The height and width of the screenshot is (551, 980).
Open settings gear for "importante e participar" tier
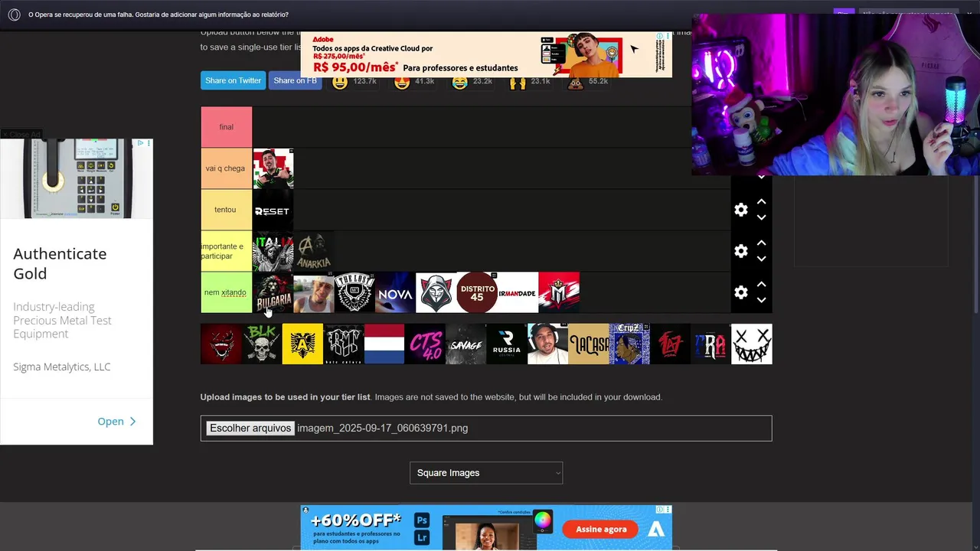coord(740,251)
